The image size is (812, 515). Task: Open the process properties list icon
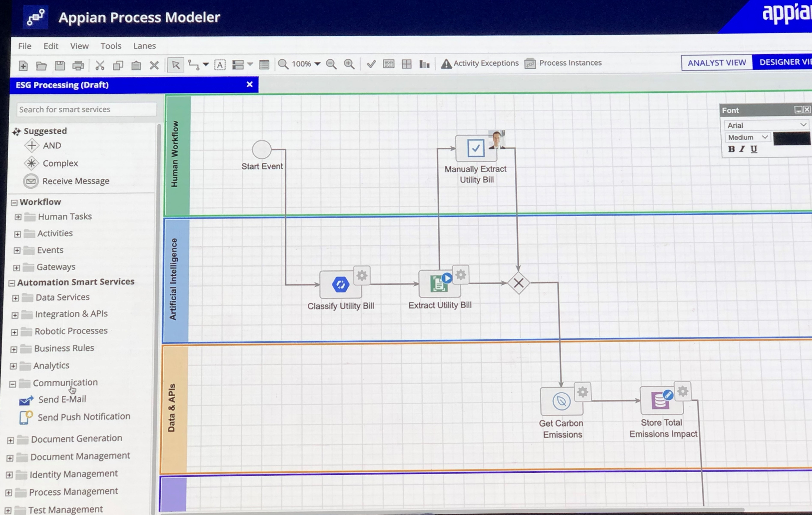[264, 64]
